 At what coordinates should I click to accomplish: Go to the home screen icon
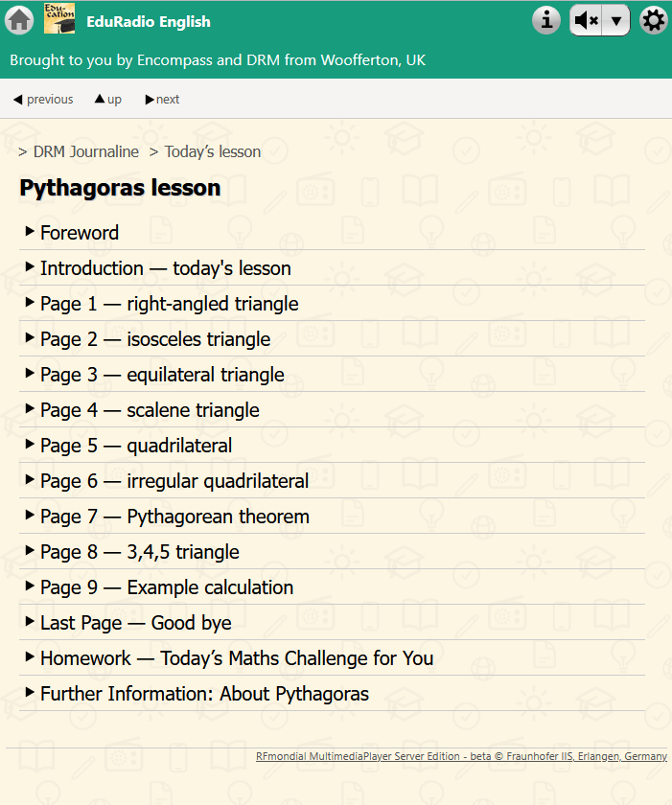(19, 20)
